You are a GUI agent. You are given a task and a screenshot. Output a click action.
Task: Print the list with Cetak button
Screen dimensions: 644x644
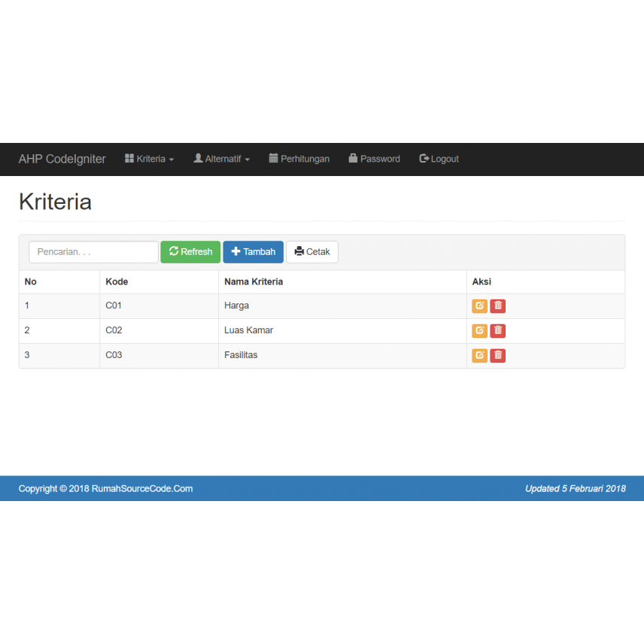pyautogui.click(x=312, y=252)
